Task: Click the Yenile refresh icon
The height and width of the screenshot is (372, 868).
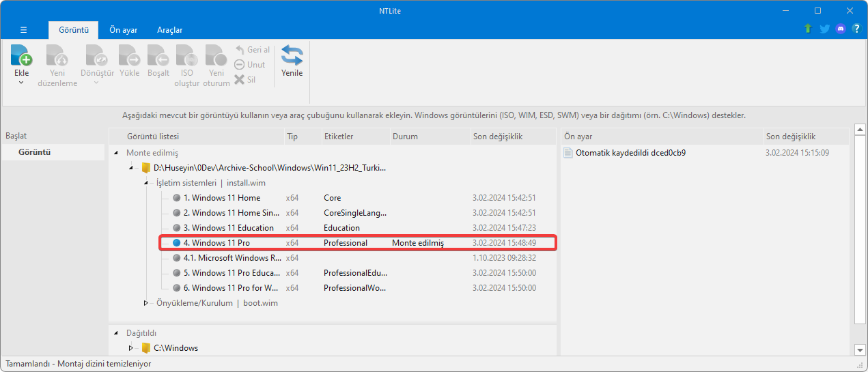Action: [292, 56]
